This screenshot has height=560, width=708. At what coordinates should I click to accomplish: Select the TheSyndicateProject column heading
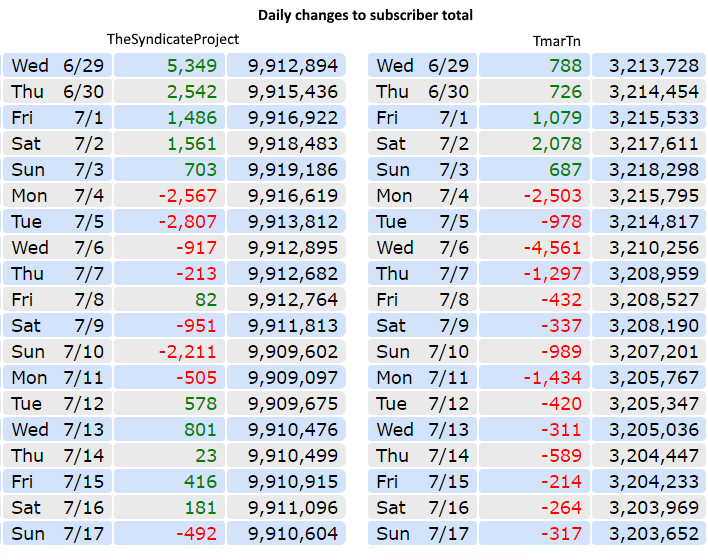(x=173, y=40)
